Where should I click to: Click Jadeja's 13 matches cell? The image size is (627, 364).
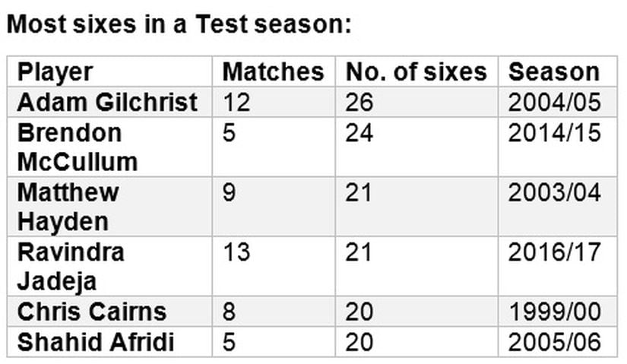[x=274, y=267]
